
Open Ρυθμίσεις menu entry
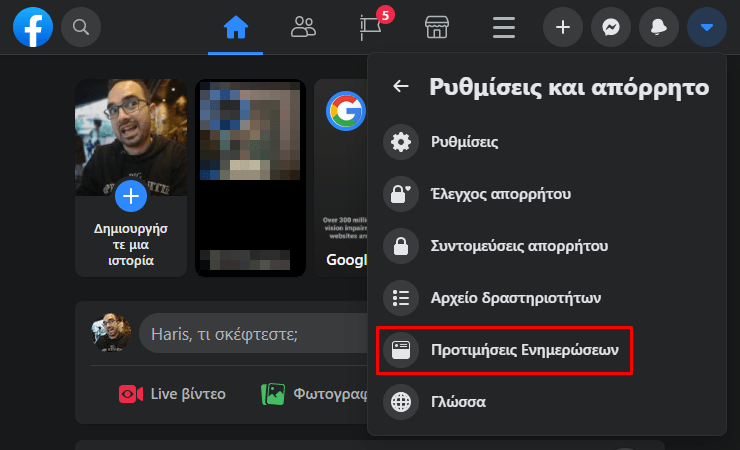pos(547,142)
